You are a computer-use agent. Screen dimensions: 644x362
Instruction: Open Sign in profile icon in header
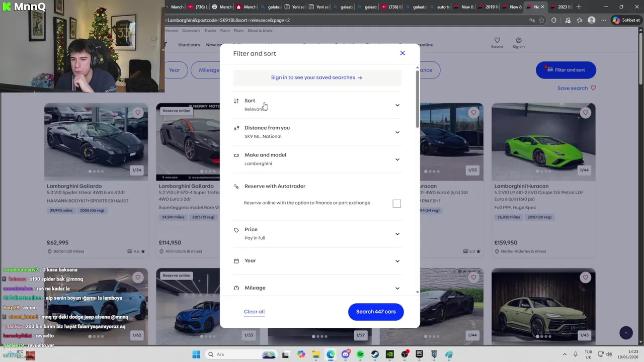tap(518, 40)
